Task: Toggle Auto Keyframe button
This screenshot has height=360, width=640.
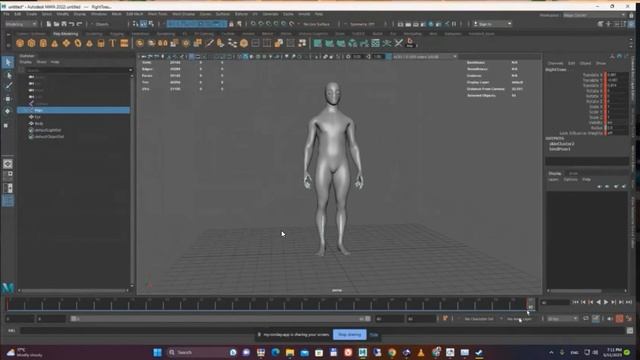Action: pos(619,319)
